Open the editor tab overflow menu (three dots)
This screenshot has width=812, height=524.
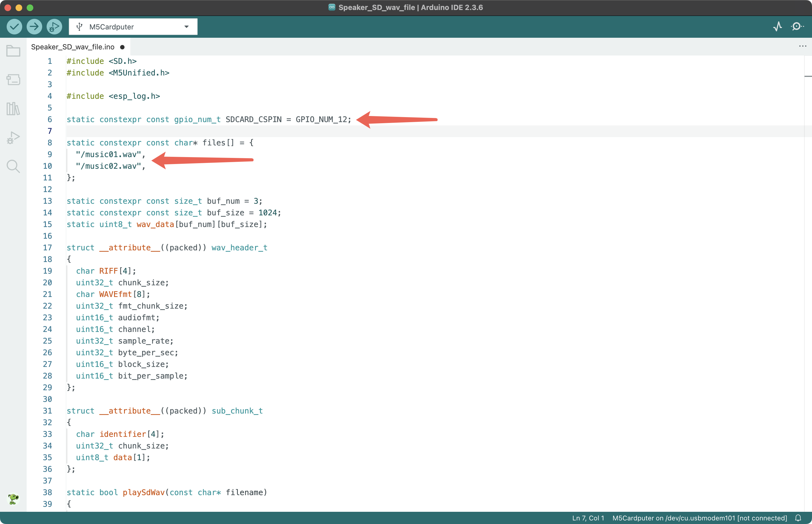[x=803, y=46]
